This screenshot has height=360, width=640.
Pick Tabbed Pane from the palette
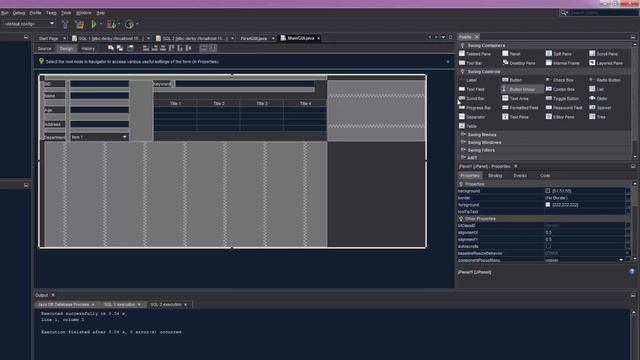[x=475, y=54]
